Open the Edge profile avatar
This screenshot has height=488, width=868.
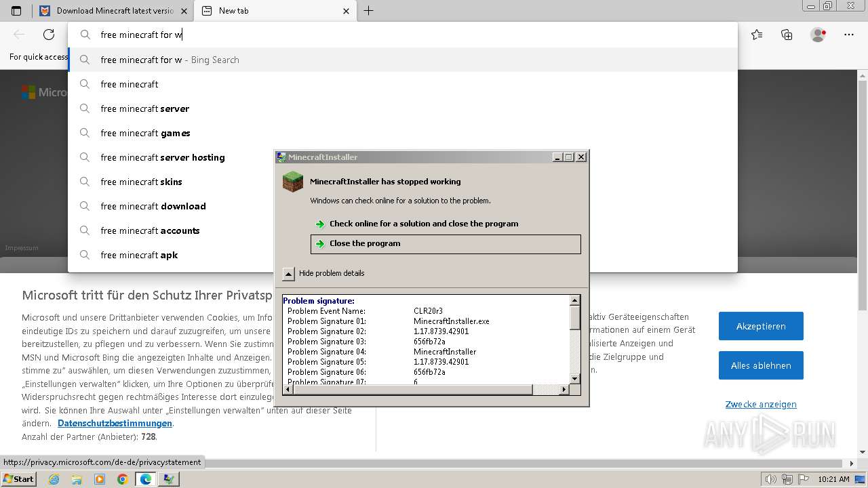point(818,35)
